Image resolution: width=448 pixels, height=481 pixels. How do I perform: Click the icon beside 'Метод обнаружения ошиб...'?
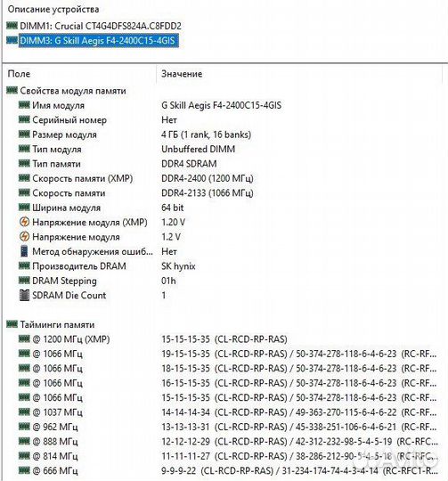coord(24,251)
